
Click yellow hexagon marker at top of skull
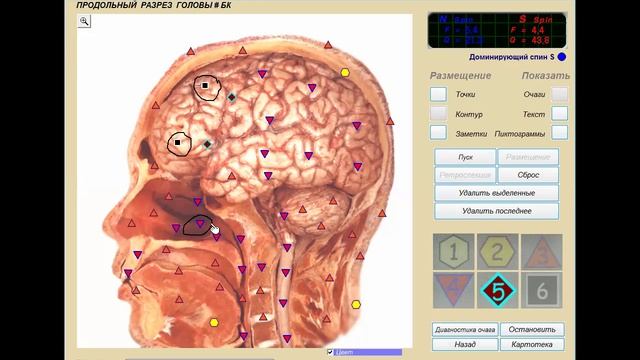tap(345, 73)
